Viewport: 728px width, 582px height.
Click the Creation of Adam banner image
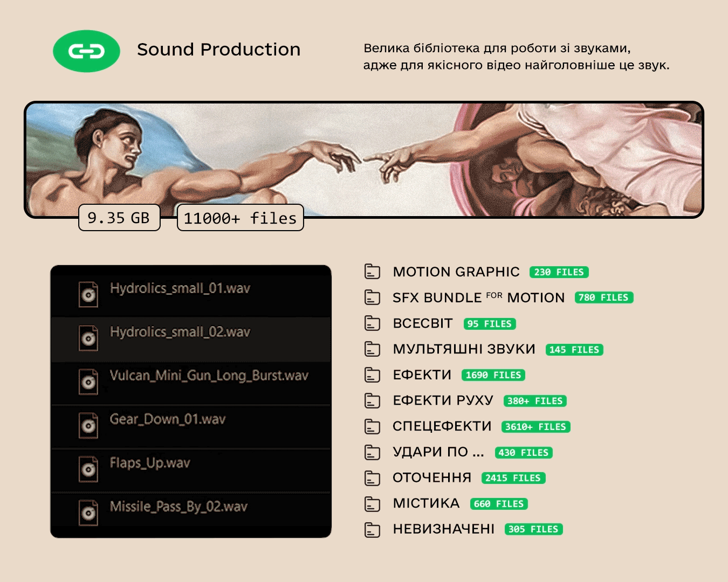pos(364,160)
